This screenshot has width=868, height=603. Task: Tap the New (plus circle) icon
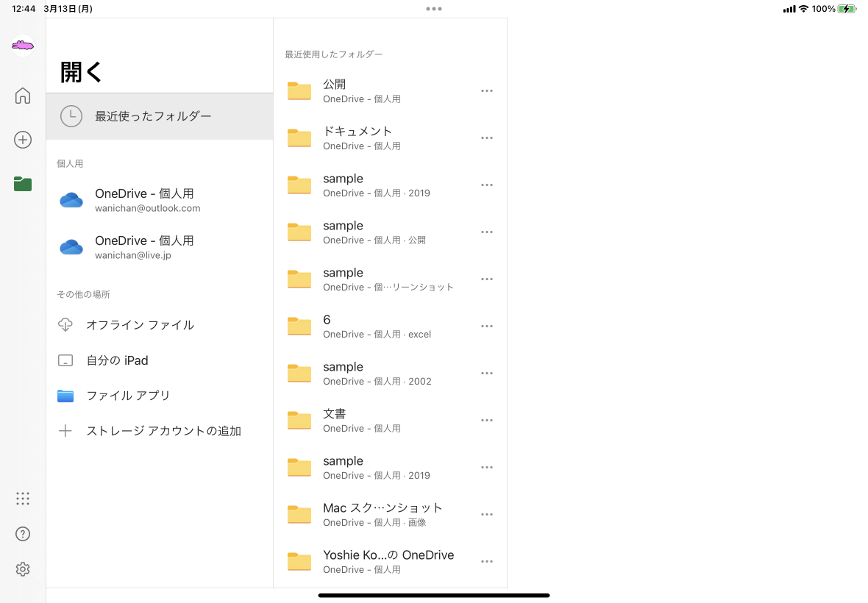coord(23,140)
